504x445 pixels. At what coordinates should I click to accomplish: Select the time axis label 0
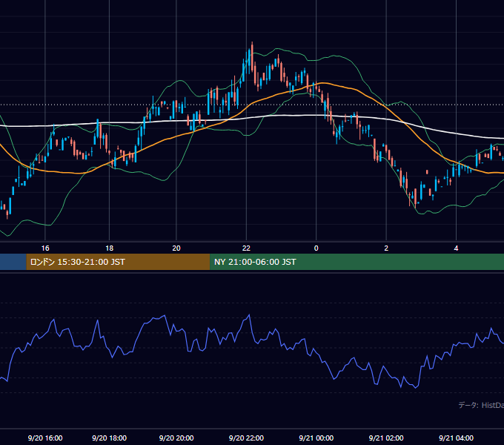tap(316, 248)
